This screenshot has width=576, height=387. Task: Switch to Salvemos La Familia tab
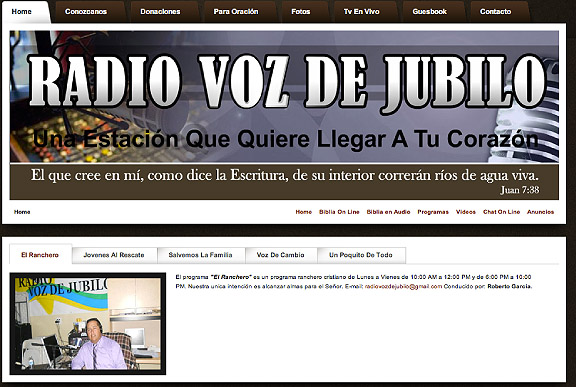(x=201, y=255)
